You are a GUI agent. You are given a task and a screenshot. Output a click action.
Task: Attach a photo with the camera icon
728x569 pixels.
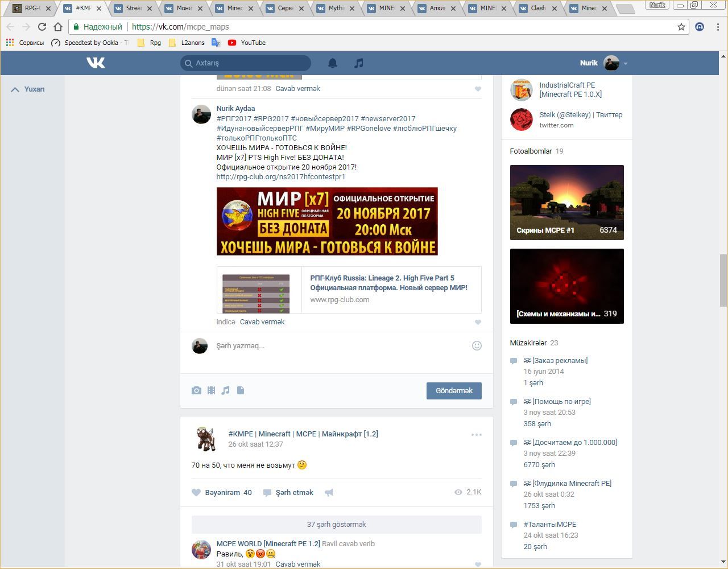(x=196, y=390)
